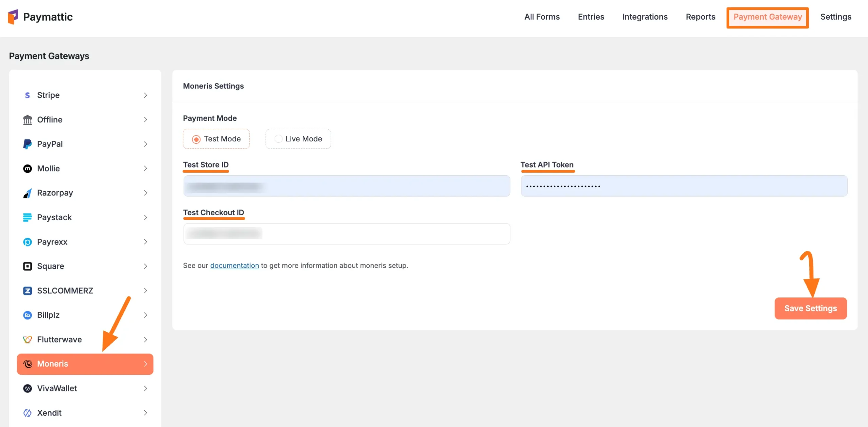The image size is (868, 427).
Task: Select the VivaWallet icon
Action: (27, 388)
